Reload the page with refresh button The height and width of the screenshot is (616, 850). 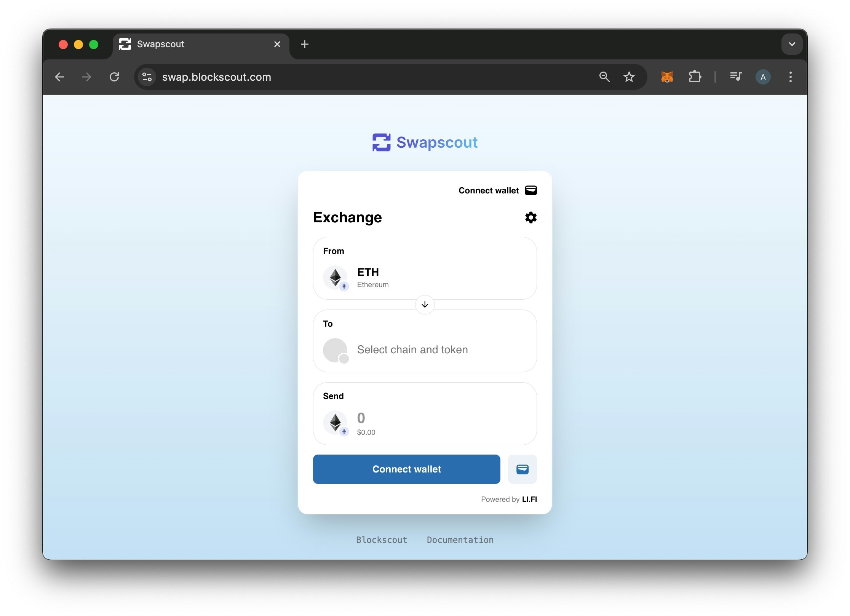point(114,77)
